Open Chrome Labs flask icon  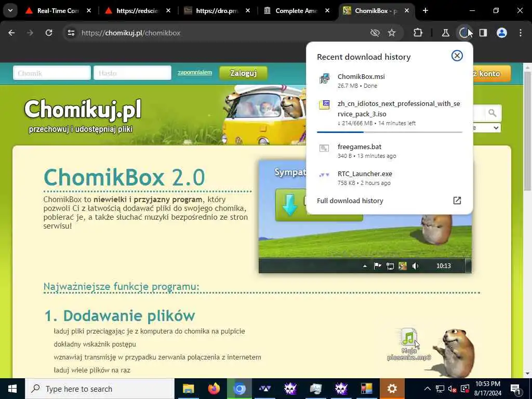(x=445, y=33)
